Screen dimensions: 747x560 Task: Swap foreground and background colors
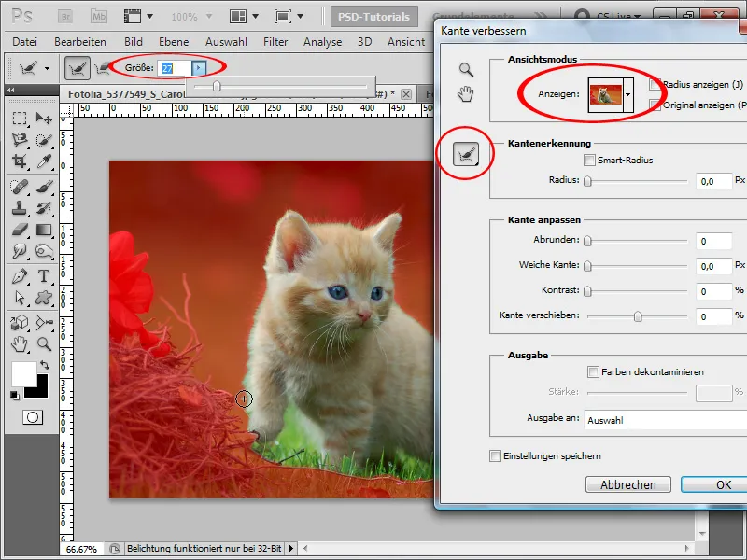(x=44, y=365)
